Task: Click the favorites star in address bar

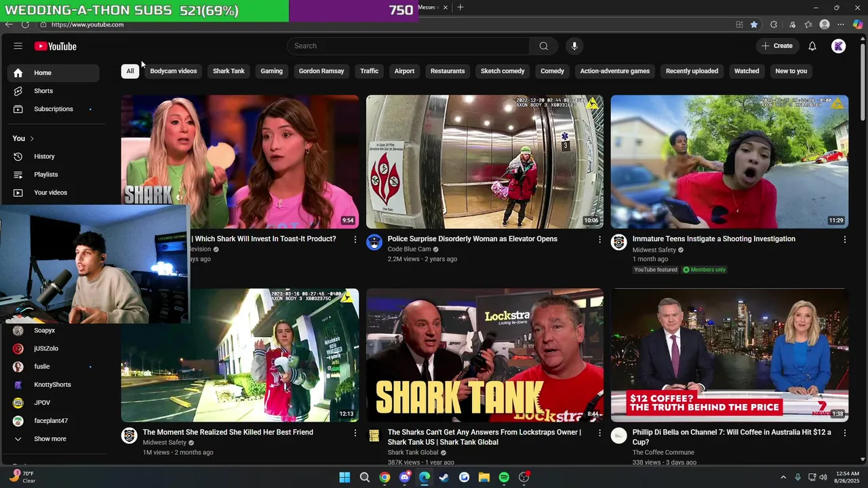Action: [754, 24]
